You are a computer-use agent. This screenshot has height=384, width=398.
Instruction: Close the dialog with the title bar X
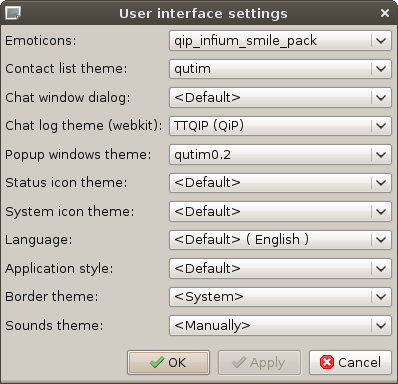pyautogui.click(x=385, y=13)
